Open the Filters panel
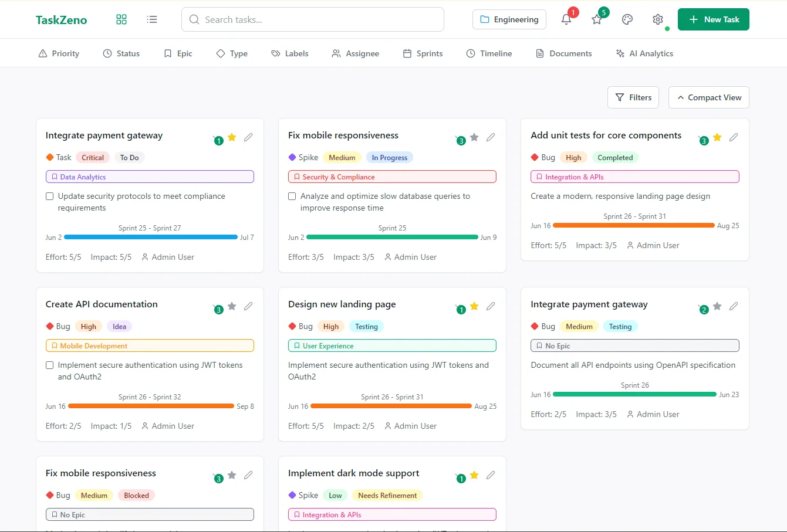The width and height of the screenshot is (787, 532). tap(633, 97)
